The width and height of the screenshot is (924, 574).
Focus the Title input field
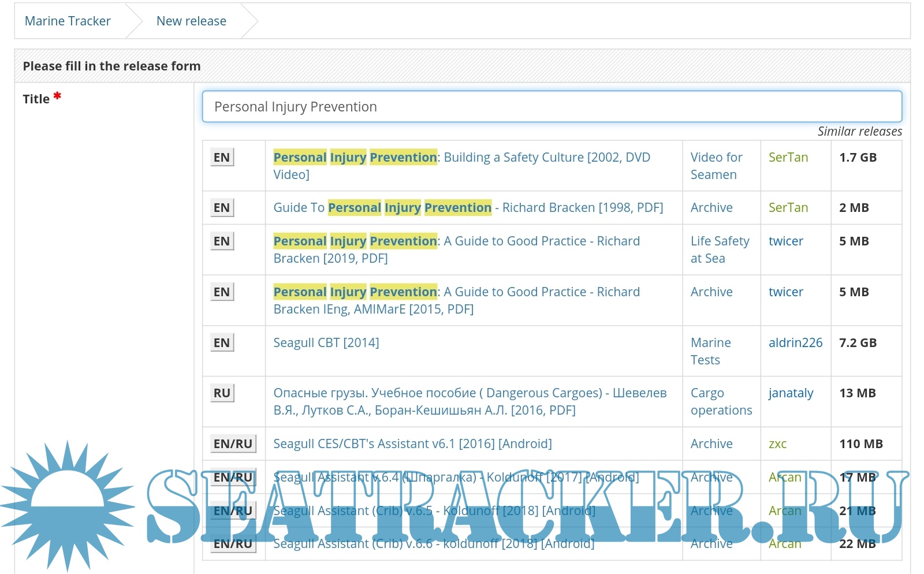tap(552, 107)
